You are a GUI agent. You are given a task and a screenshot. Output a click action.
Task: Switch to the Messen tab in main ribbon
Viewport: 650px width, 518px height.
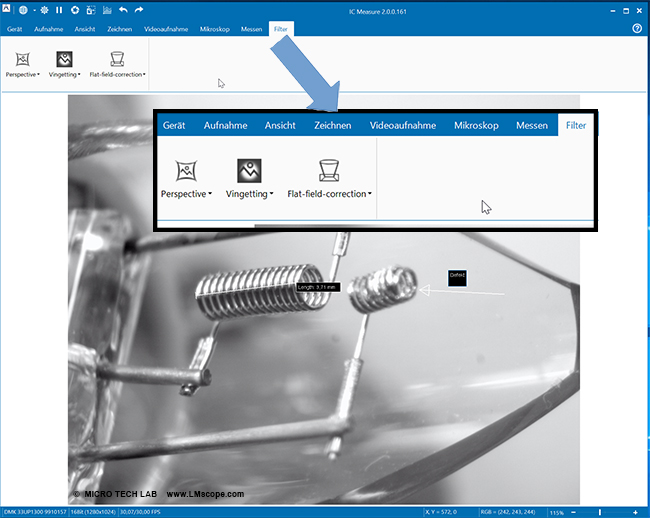[x=251, y=29]
